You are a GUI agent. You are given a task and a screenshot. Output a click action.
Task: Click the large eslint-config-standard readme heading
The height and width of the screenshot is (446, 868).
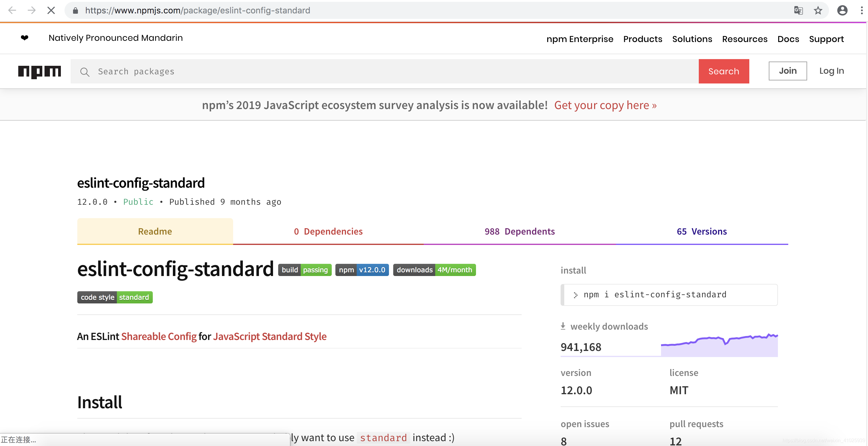pyautogui.click(x=175, y=269)
